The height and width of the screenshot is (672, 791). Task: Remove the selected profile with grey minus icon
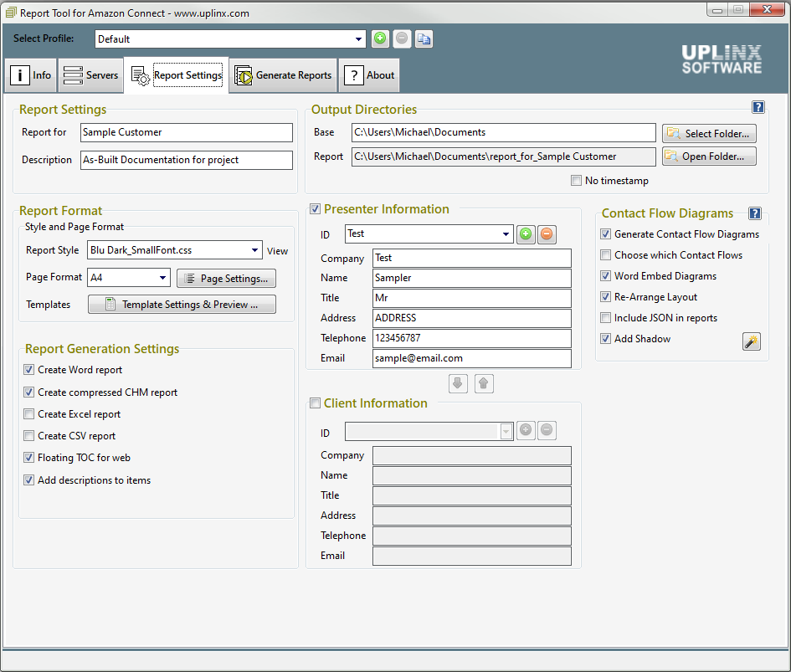(402, 38)
